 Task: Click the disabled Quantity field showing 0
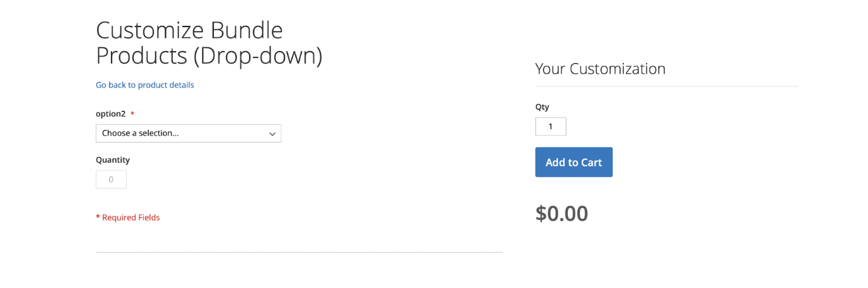(x=111, y=179)
